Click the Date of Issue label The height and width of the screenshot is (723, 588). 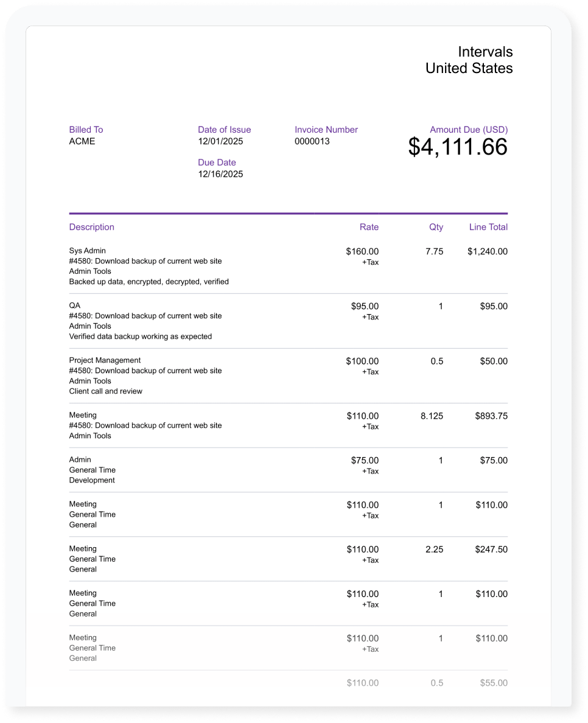(224, 130)
